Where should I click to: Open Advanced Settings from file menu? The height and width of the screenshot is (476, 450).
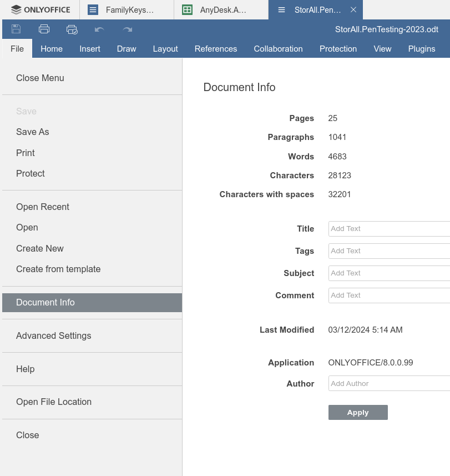point(92,335)
